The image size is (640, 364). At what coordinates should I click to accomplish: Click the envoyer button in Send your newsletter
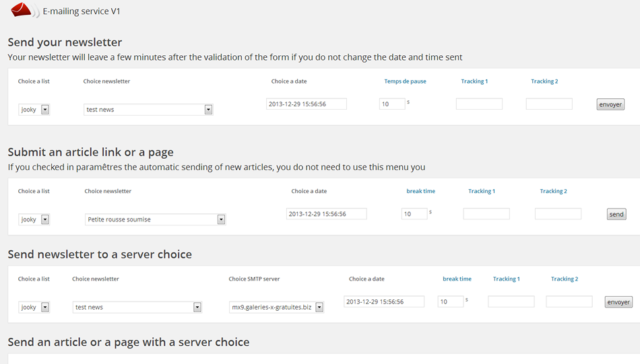[610, 104]
